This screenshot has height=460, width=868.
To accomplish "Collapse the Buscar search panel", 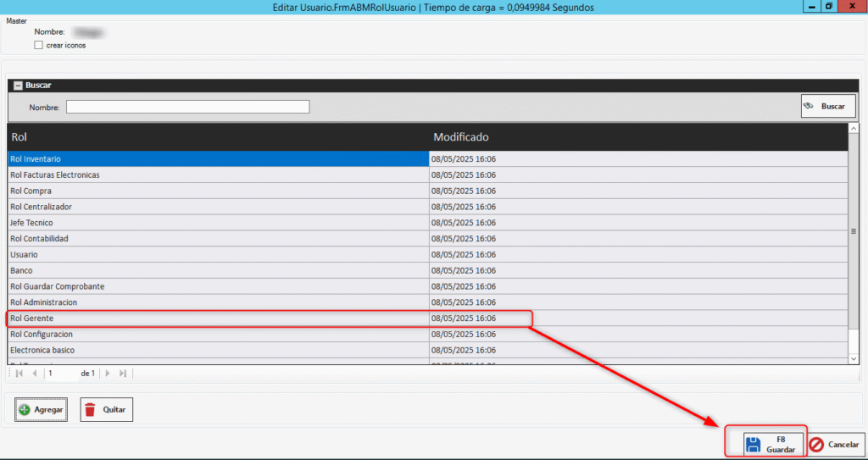I will (18, 86).
